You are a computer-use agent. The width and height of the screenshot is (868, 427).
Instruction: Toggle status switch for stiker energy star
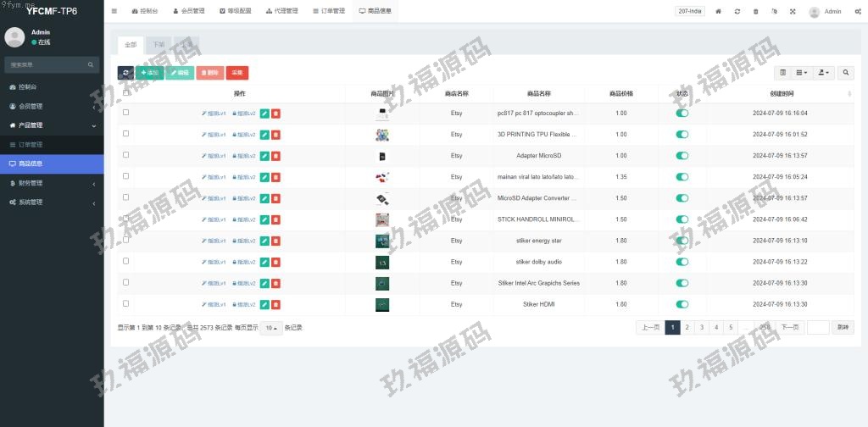[682, 241]
